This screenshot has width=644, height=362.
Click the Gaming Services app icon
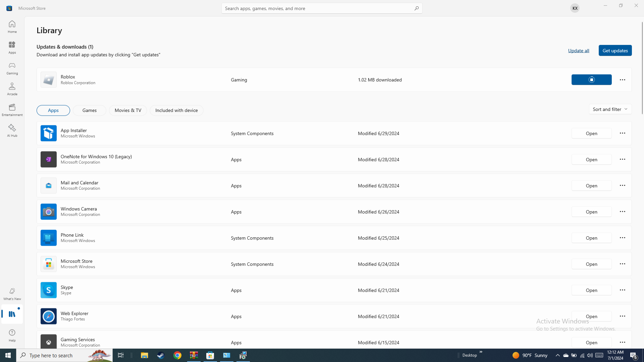click(49, 342)
